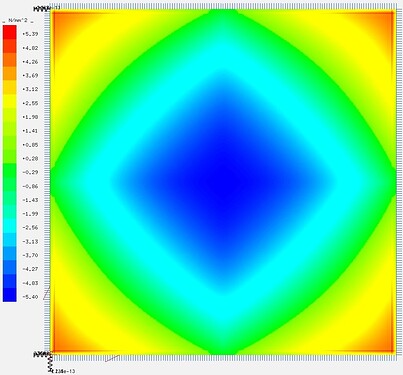Click the horizontal spring support symbol at top-left corner
Image resolution: width=403 pixels, height=375 pixels.
pos(42,8)
